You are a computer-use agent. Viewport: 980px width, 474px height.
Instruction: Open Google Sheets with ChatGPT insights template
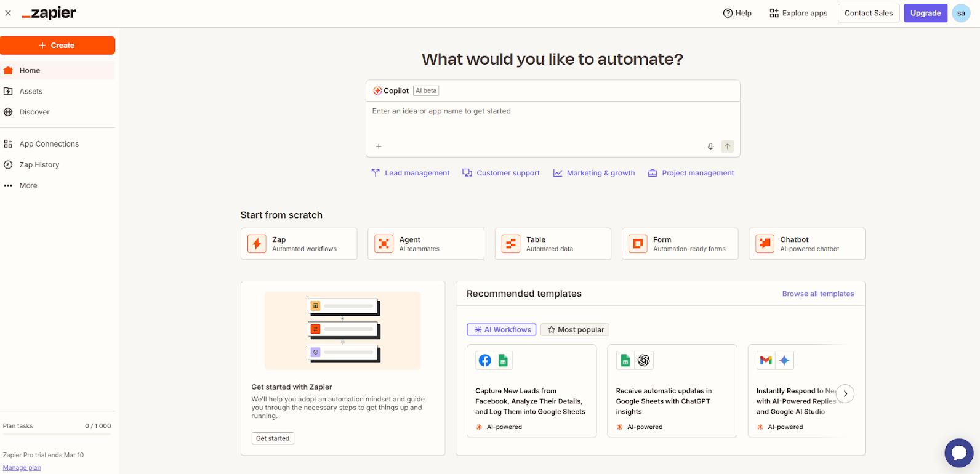tap(672, 391)
